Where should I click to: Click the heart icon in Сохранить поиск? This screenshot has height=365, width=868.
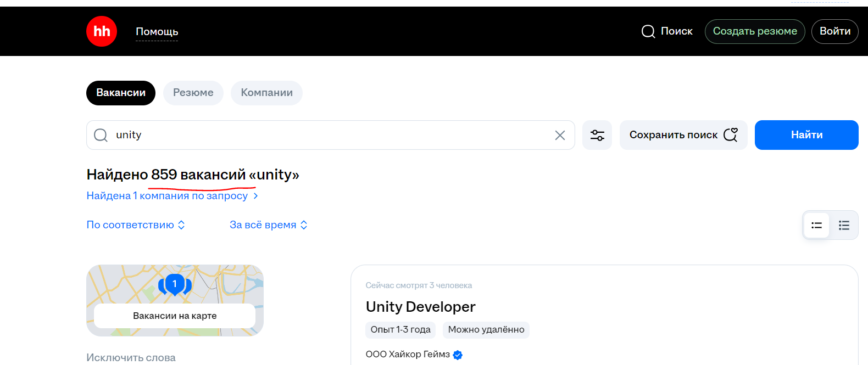click(x=731, y=134)
